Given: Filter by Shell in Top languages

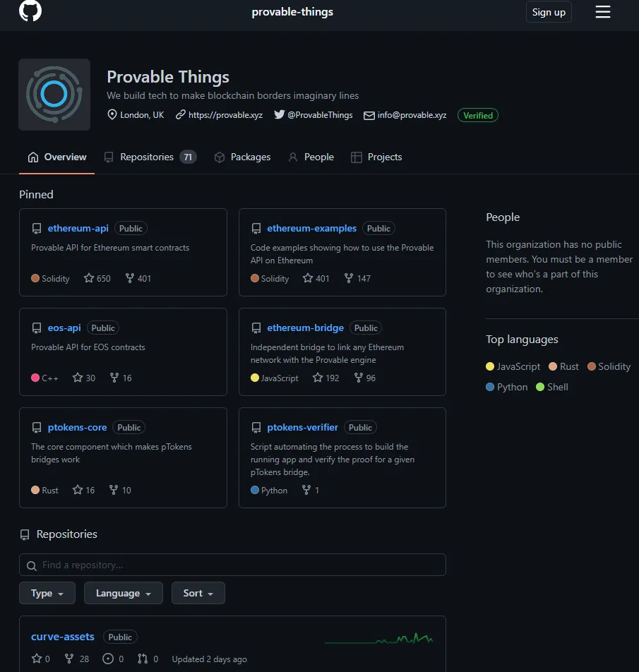Looking at the screenshot, I should pyautogui.click(x=552, y=387).
